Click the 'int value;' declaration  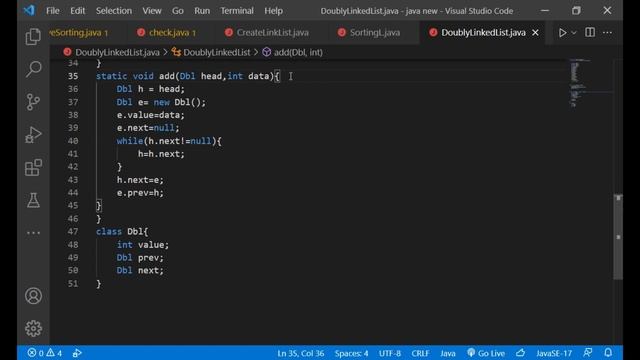click(142, 244)
